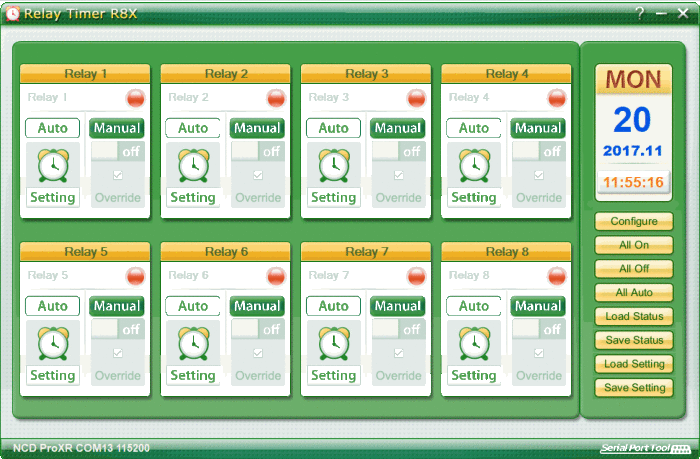Image resolution: width=700 pixels, height=459 pixels.
Task: Toggle the Relay 4 on/off switch
Action: point(539,151)
